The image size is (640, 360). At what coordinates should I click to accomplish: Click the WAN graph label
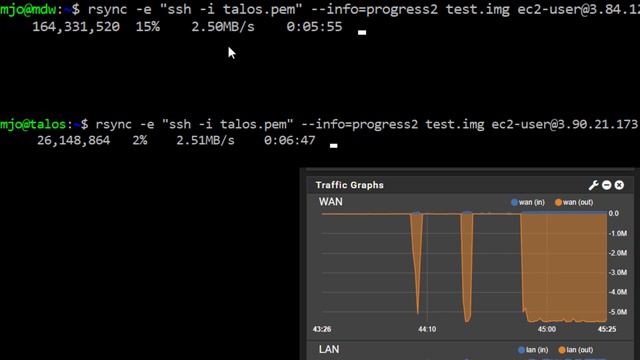(331, 202)
